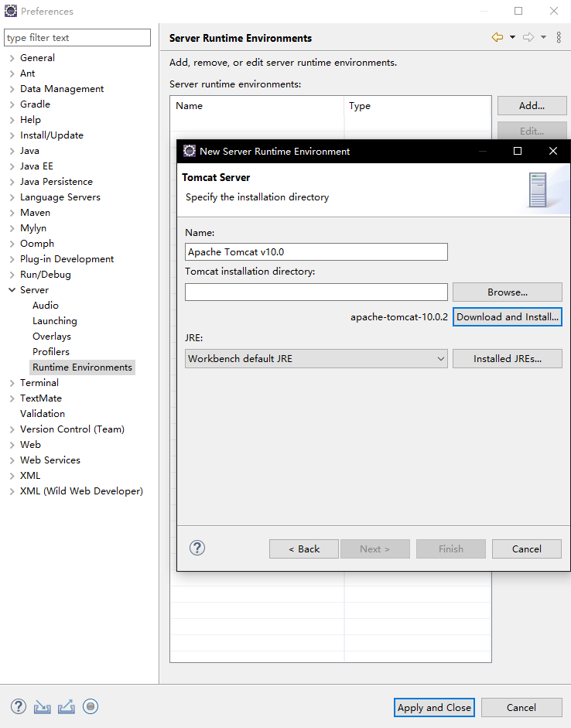Click the Browse... button
The width and height of the screenshot is (571, 728).
tap(508, 292)
